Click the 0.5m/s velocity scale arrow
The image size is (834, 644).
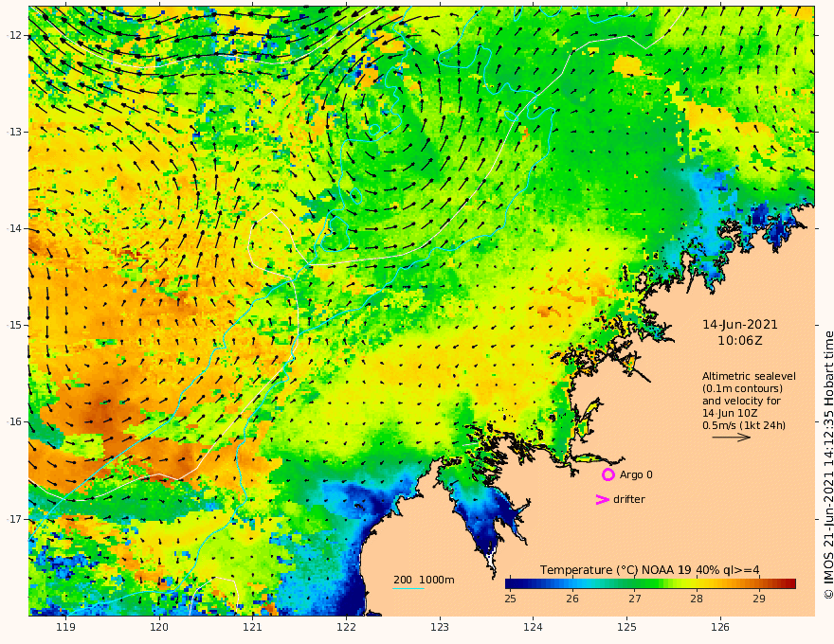coord(732,438)
